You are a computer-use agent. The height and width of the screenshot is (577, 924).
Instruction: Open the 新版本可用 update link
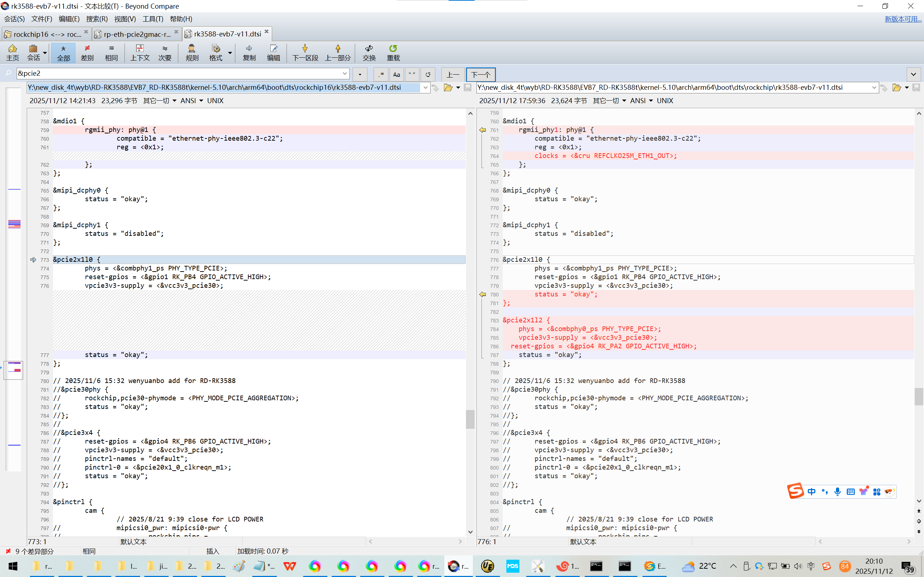(903, 19)
